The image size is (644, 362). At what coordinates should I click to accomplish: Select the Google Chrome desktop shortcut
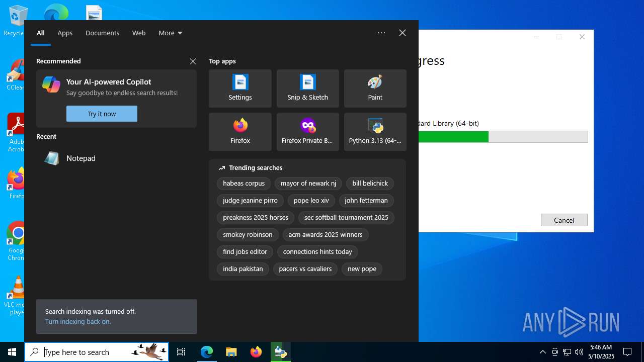click(16, 241)
